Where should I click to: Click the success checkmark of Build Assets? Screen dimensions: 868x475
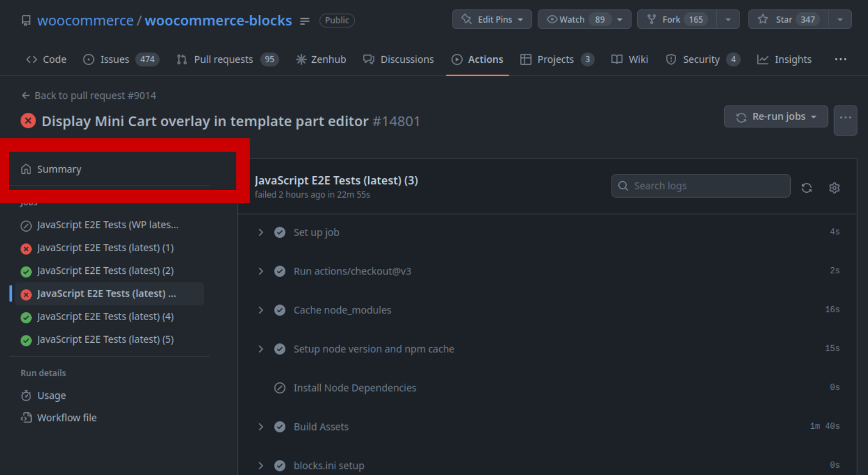[280, 427]
